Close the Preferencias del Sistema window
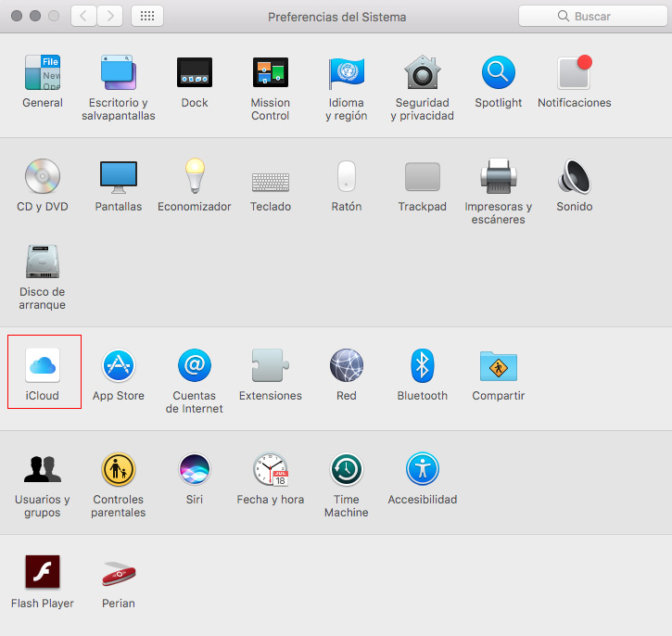Viewport: 672px width, 636px height. pyautogui.click(x=17, y=17)
